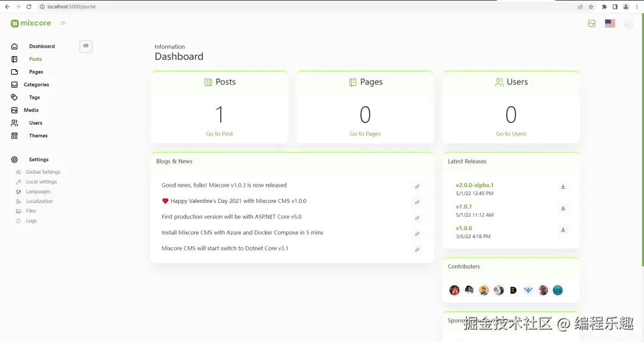Open Languages settings

(x=38, y=192)
